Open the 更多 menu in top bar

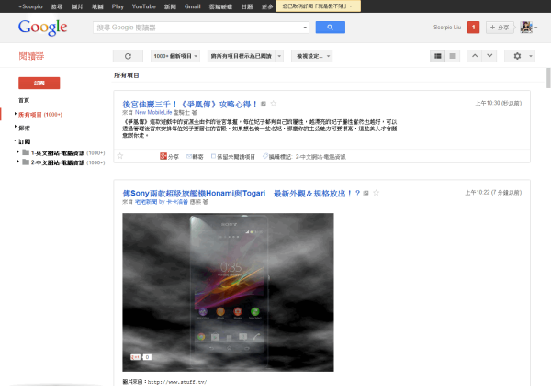pos(267,6)
